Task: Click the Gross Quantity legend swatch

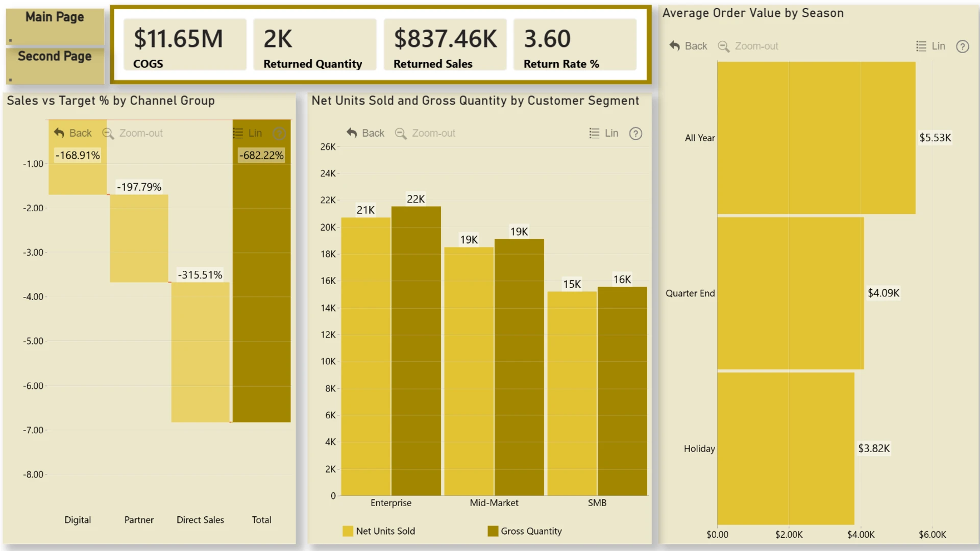Action: click(493, 531)
